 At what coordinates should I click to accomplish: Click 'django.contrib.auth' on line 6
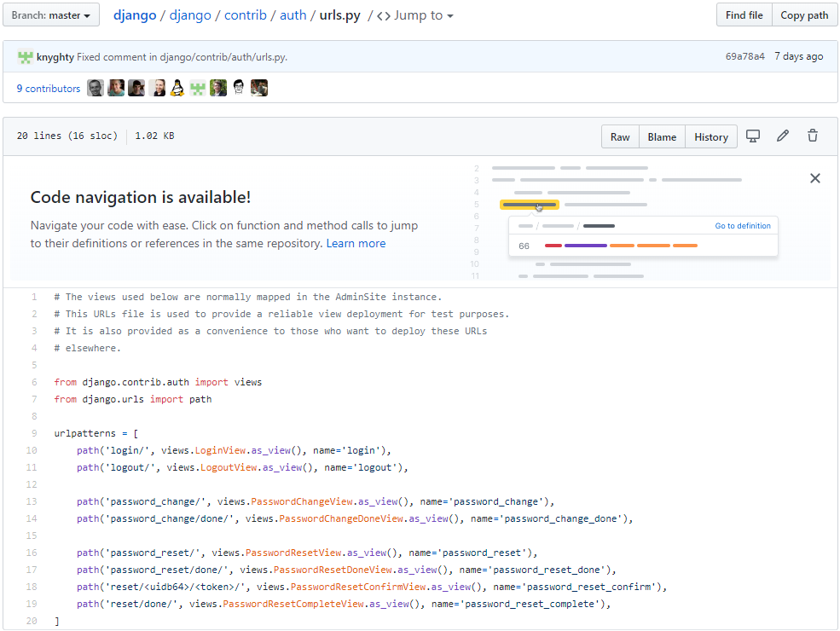136,383
